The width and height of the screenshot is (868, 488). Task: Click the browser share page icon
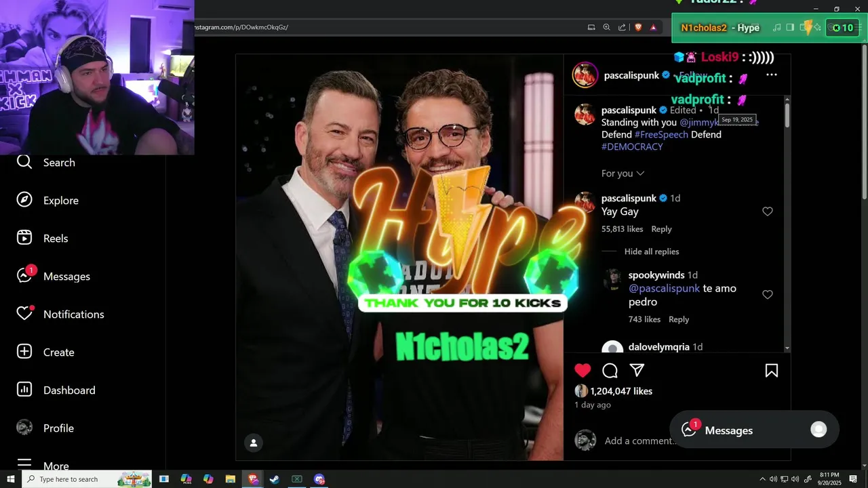[623, 27]
